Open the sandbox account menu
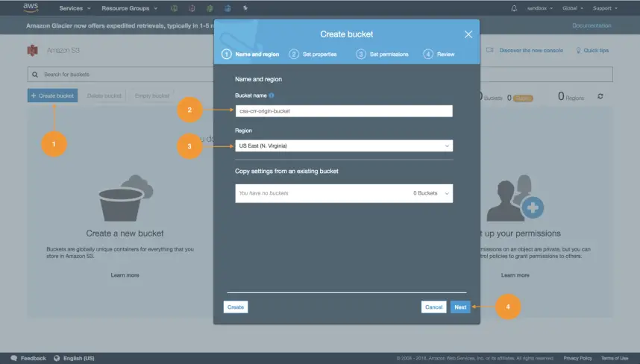This screenshot has height=364, width=640. pyautogui.click(x=539, y=8)
